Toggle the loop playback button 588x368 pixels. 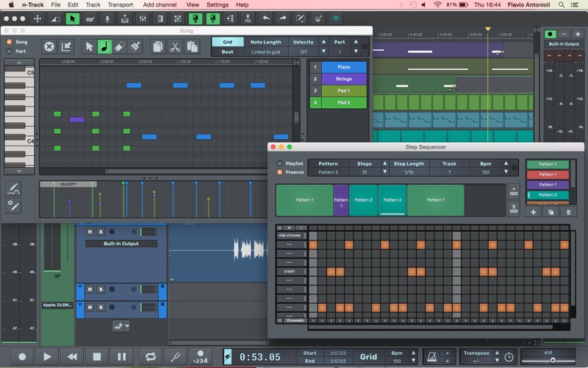(x=150, y=356)
